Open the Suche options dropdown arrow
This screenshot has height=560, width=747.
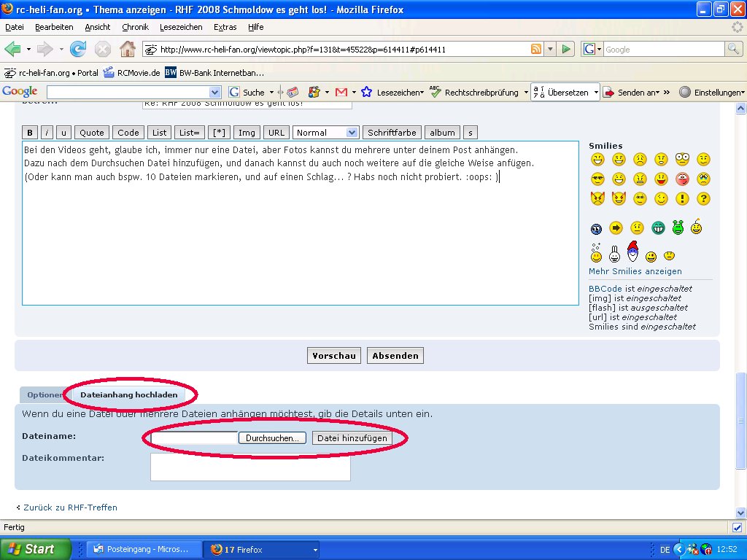(x=271, y=93)
